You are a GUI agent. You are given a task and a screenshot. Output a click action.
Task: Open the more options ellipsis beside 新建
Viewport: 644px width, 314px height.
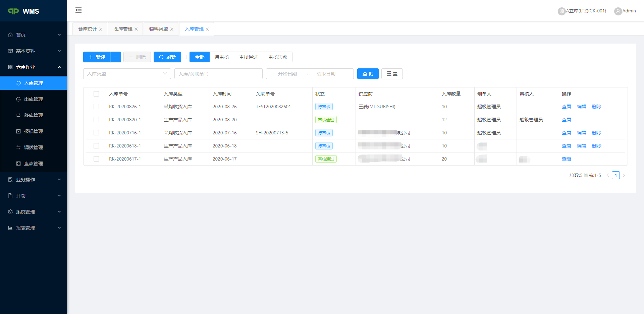click(116, 57)
